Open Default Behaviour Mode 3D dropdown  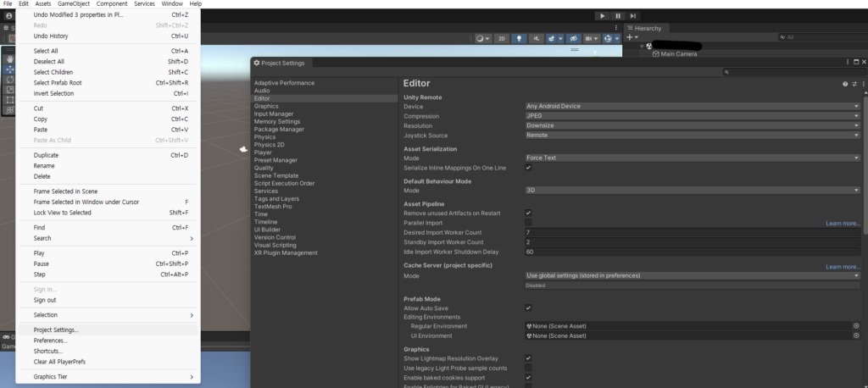693,190
